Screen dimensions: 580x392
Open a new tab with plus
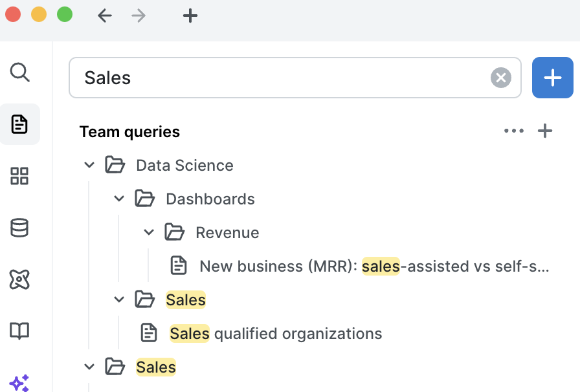pyautogui.click(x=190, y=16)
